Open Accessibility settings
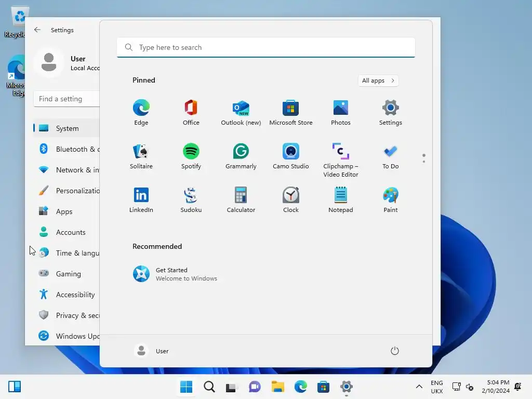 [x=66, y=295]
